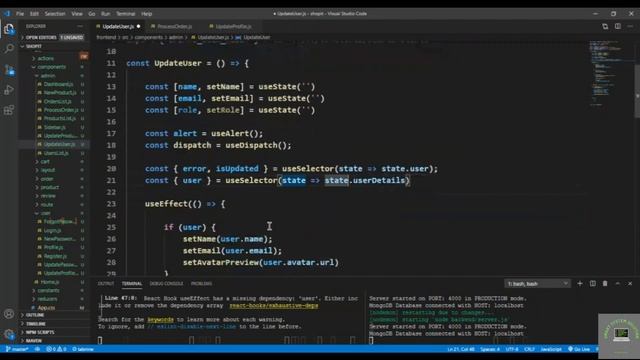This screenshot has width=640, height=360.
Task: Expand the actions folder
Action: point(45,58)
